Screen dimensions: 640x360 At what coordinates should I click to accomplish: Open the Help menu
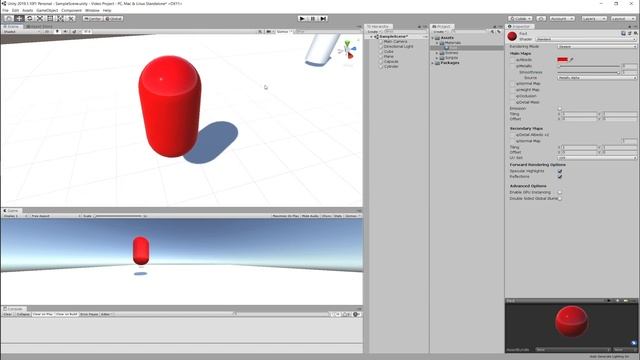(x=107, y=10)
